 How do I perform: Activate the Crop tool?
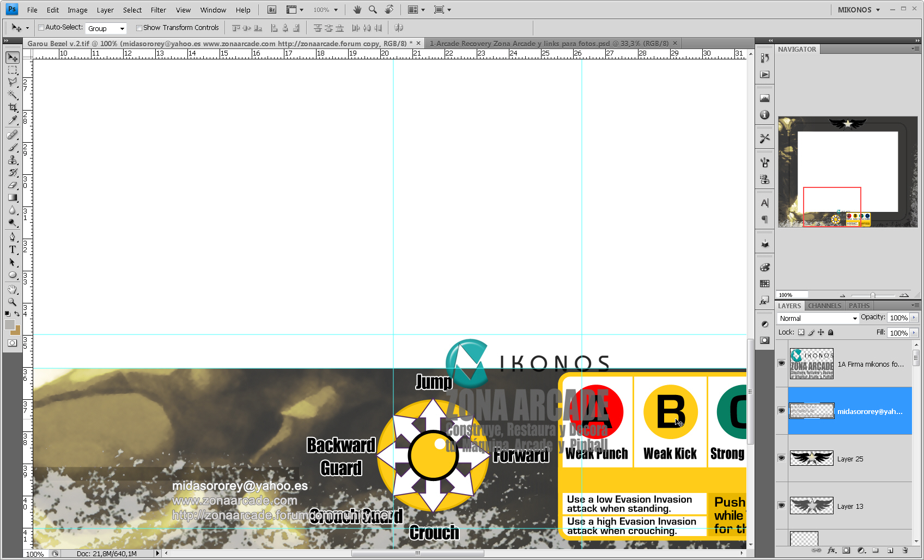13,108
